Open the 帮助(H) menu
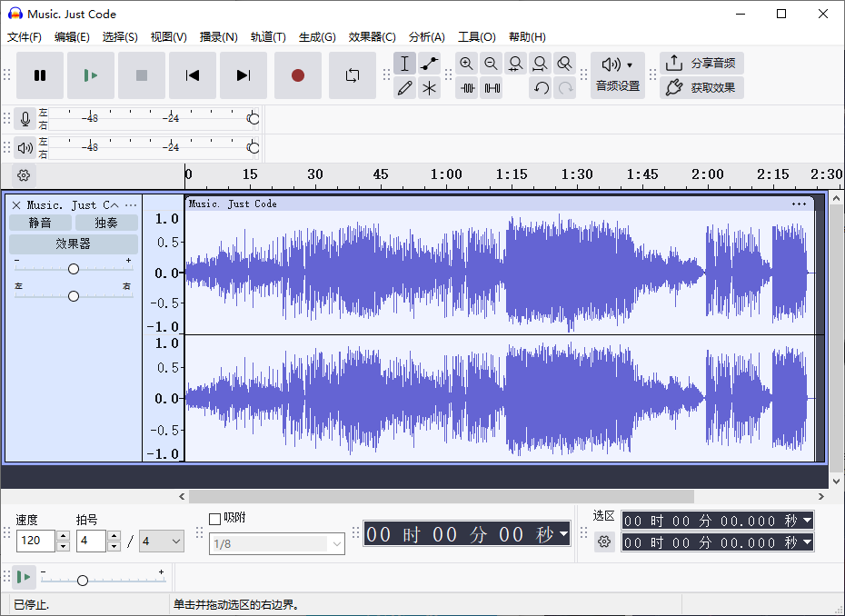This screenshot has height=616, width=845. [x=527, y=37]
